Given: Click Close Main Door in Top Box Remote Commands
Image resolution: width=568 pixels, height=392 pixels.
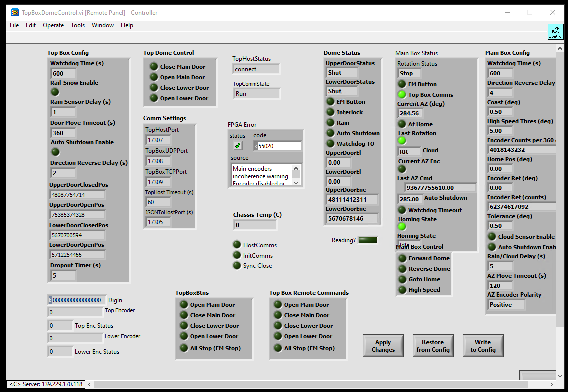Looking at the screenshot, I should coord(278,315).
